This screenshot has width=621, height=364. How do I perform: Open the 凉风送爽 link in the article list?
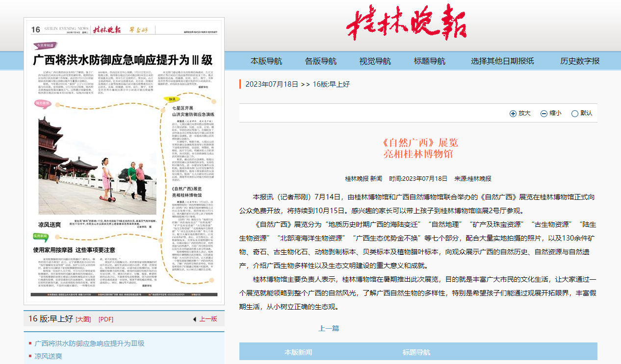coord(48,356)
